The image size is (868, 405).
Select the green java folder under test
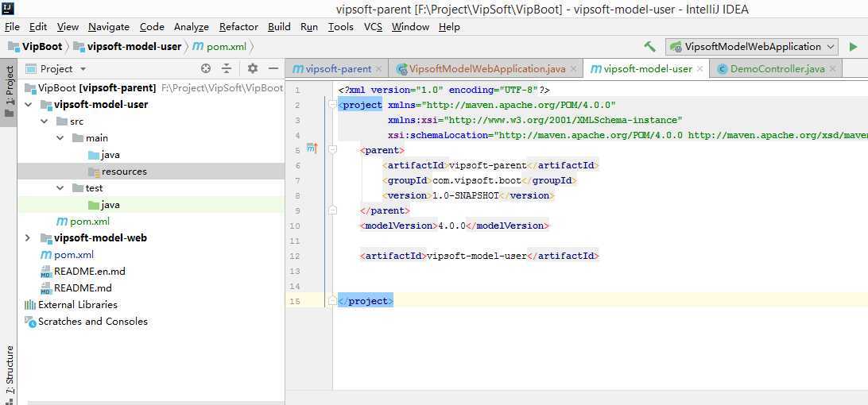tap(104, 205)
